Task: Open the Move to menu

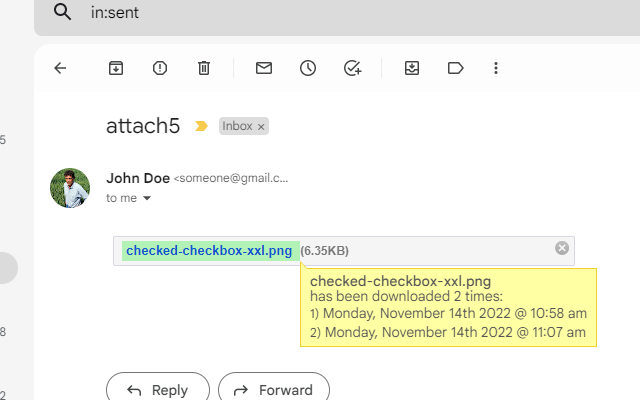Action: pyautogui.click(x=412, y=68)
